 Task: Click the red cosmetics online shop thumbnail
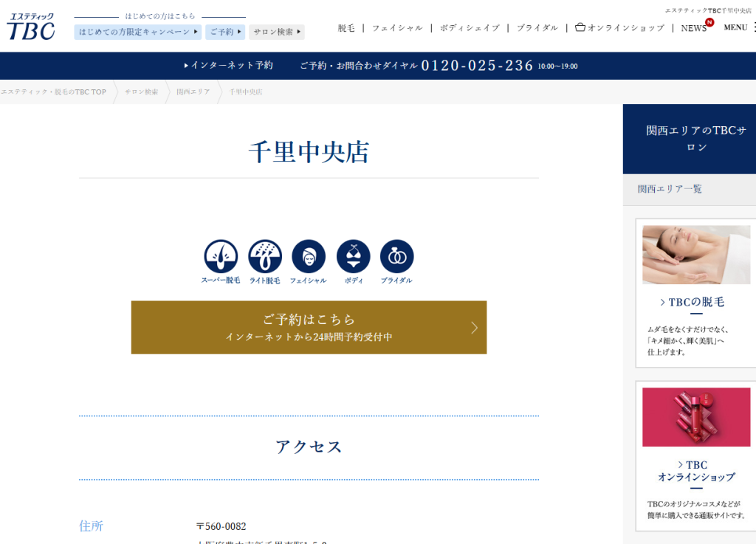click(x=696, y=417)
